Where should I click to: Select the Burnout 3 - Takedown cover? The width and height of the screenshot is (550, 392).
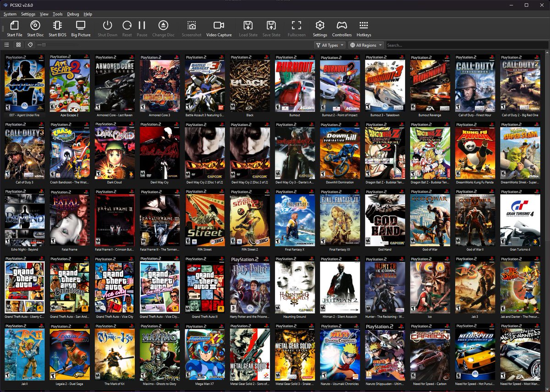pos(385,83)
